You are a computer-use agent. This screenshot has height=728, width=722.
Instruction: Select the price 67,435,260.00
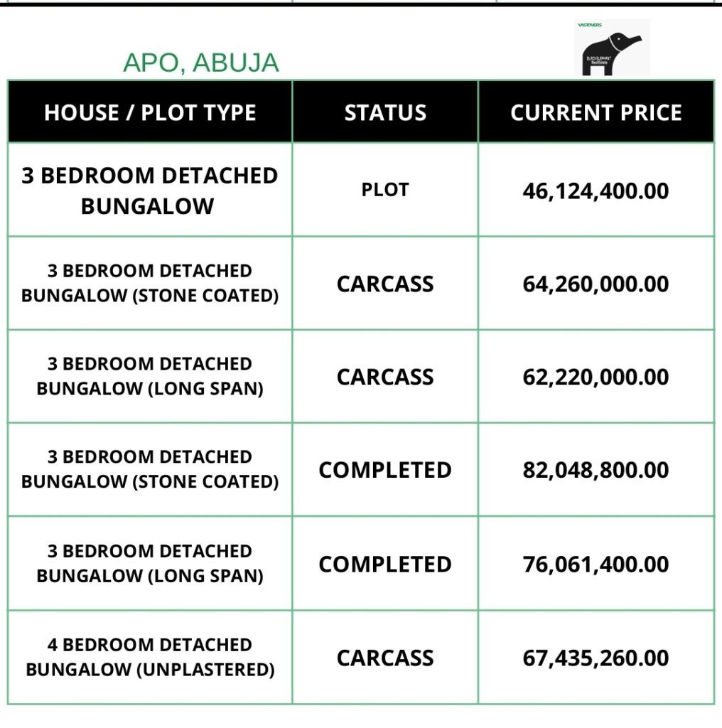click(x=596, y=658)
